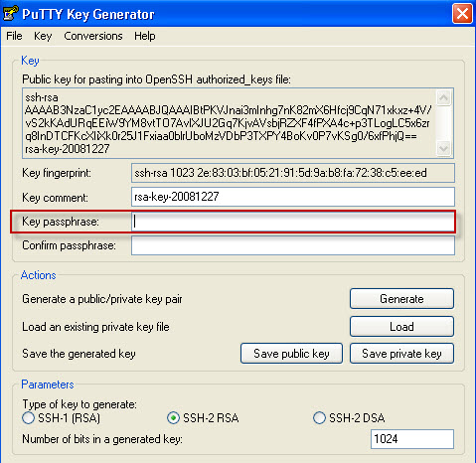The image size is (476, 463).
Task: Click the Load button for existing key
Action: 401,327
